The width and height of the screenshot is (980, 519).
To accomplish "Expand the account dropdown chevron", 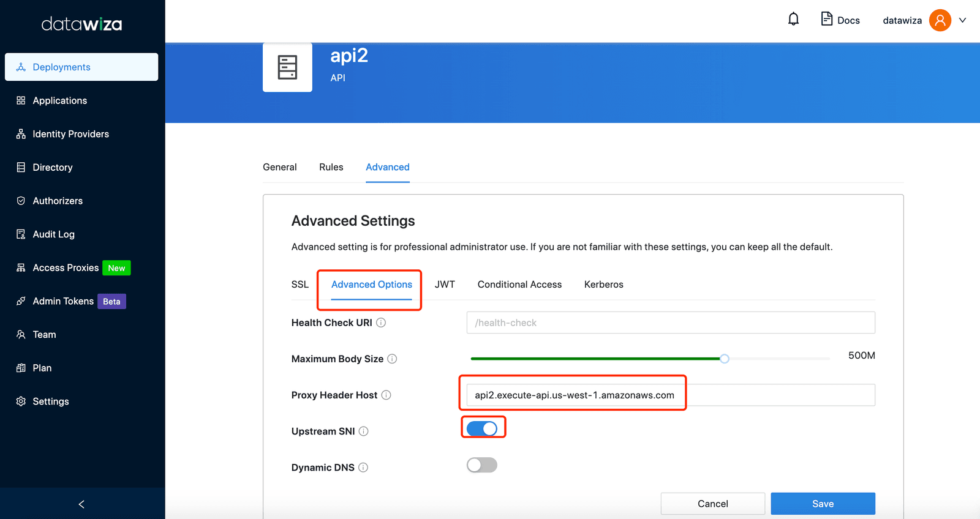I will pyautogui.click(x=962, y=20).
